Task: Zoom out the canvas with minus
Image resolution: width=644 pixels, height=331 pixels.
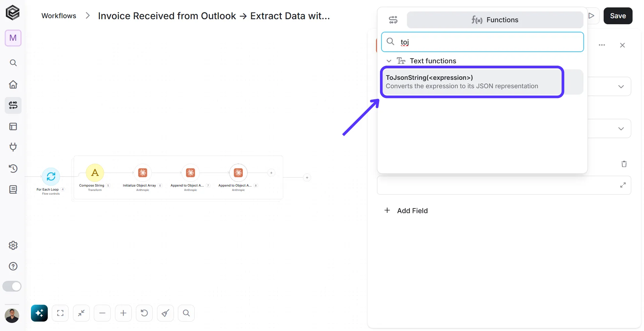Action: [x=102, y=313]
